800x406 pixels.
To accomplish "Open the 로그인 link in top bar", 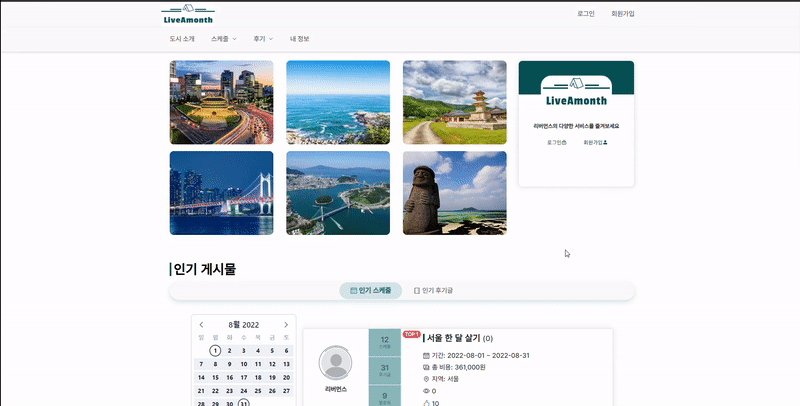I will click(x=586, y=14).
